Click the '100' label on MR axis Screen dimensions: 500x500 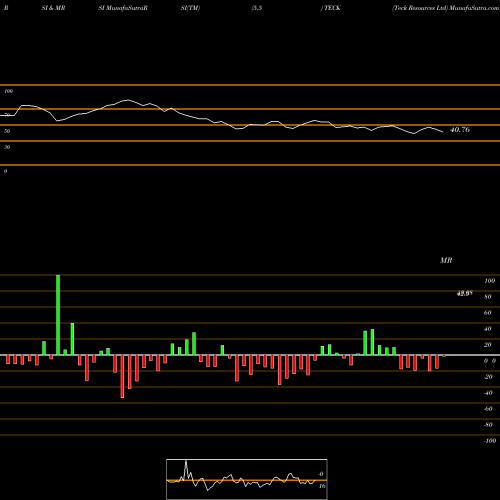click(x=489, y=281)
